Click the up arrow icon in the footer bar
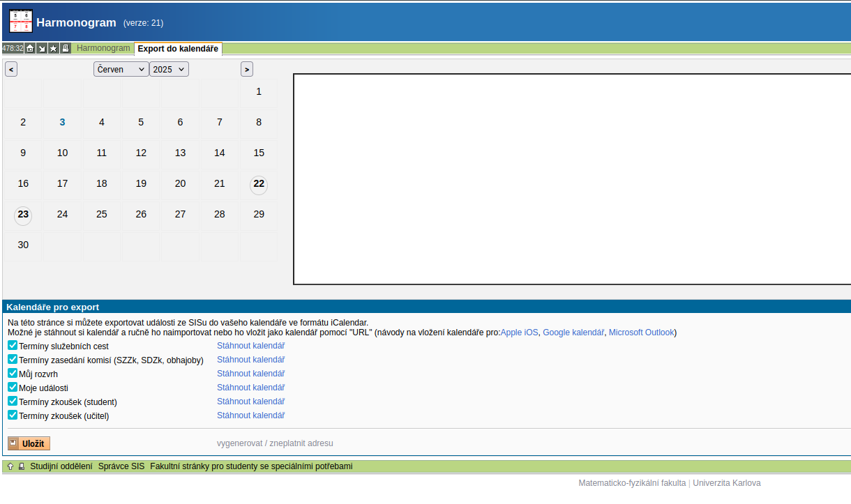Image resolution: width=851 pixels, height=504 pixels. 10,466
